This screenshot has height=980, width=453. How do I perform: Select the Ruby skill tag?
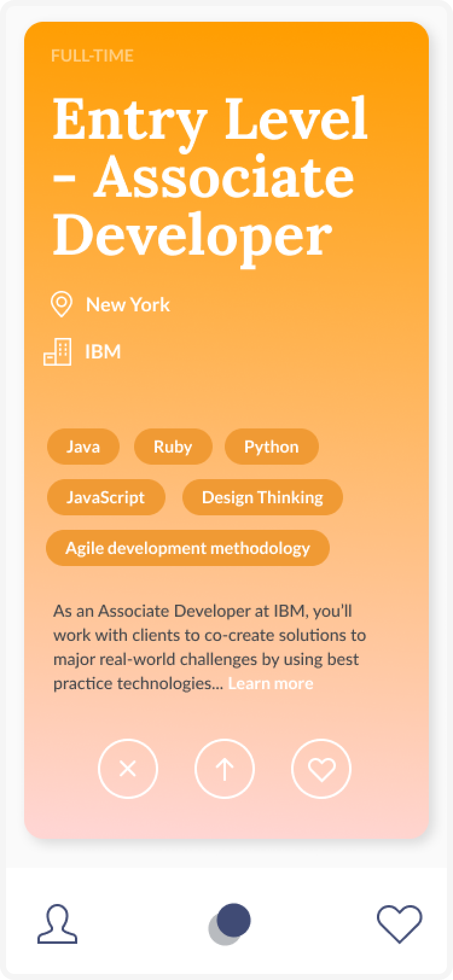tap(173, 447)
